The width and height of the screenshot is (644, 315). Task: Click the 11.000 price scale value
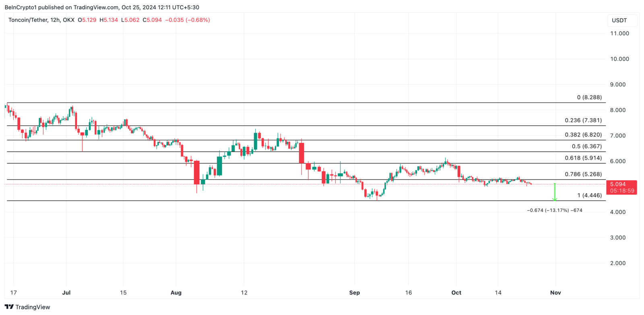(x=619, y=33)
